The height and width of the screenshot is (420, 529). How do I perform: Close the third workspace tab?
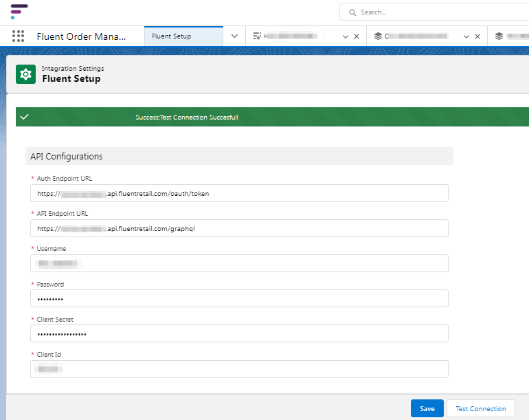click(x=477, y=36)
